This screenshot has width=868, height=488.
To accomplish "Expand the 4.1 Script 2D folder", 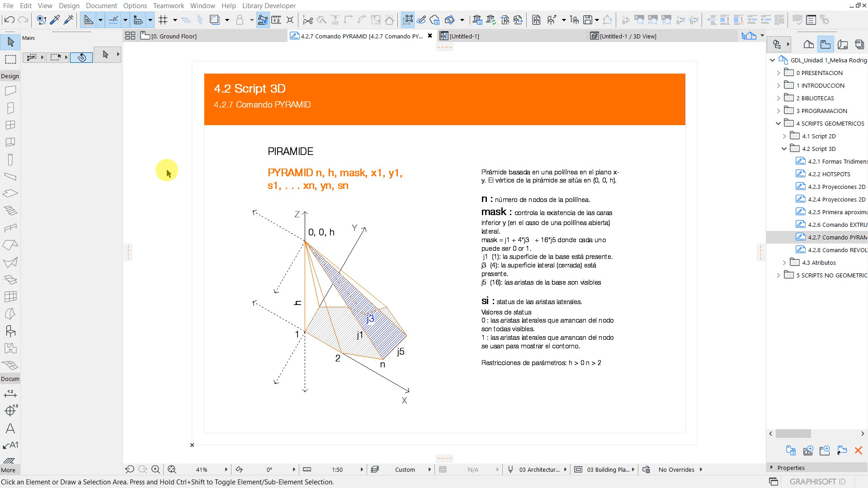I will click(784, 136).
